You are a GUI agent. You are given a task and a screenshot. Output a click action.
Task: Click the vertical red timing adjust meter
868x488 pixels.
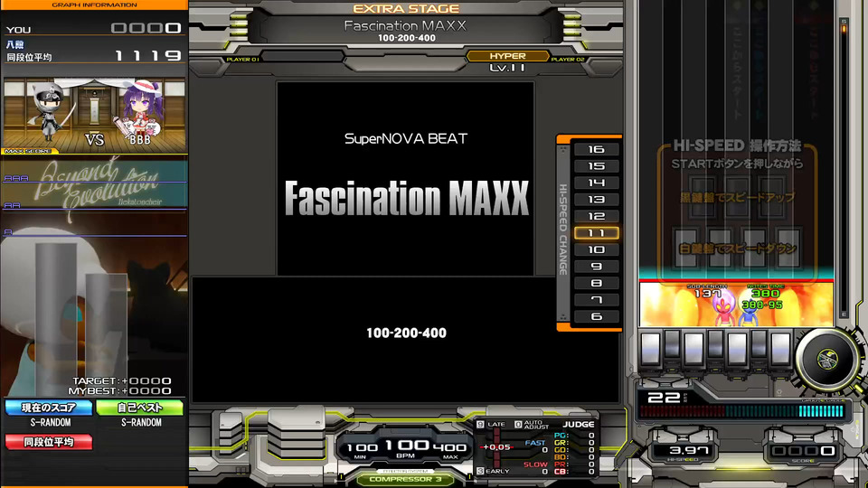pyautogui.click(x=496, y=447)
